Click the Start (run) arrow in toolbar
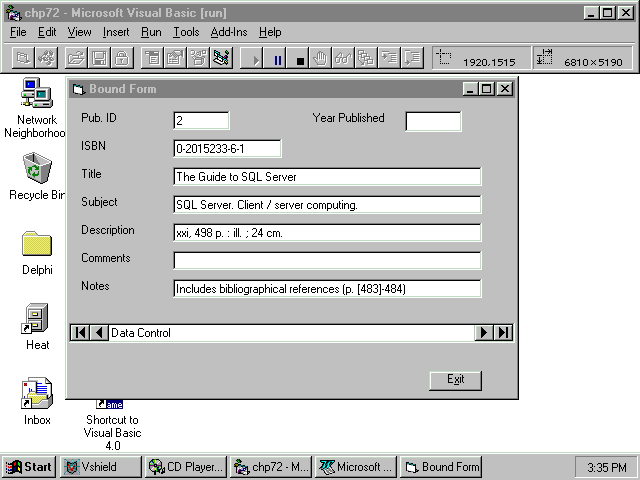Image resolution: width=640 pixels, height=480 pixels. (256, 59)
